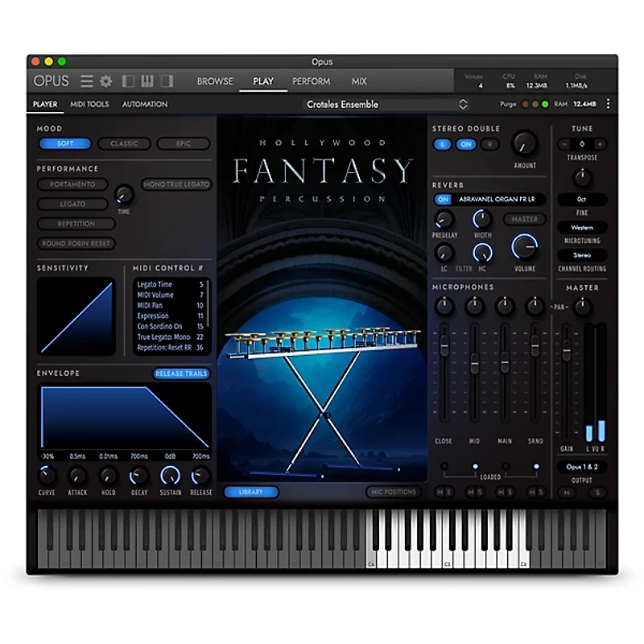This screenshot has height=644, width=644.
Task: Adjust the Envelope Attack knob
Action: (x=77, y=476)
